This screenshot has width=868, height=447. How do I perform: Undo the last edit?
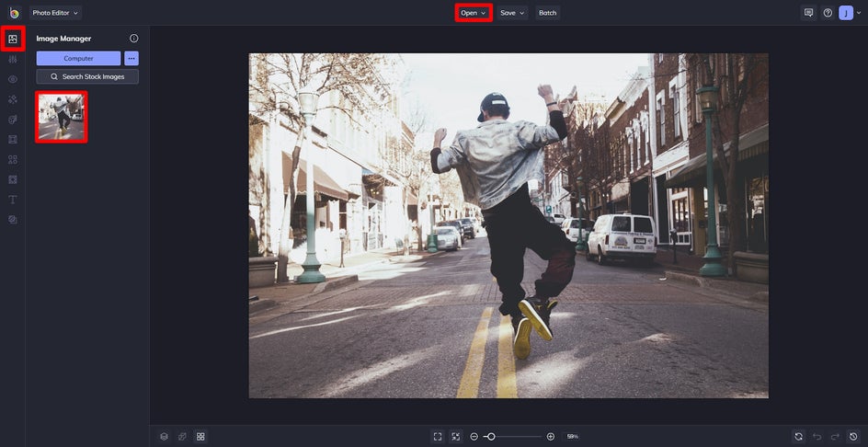click(817, 437)
